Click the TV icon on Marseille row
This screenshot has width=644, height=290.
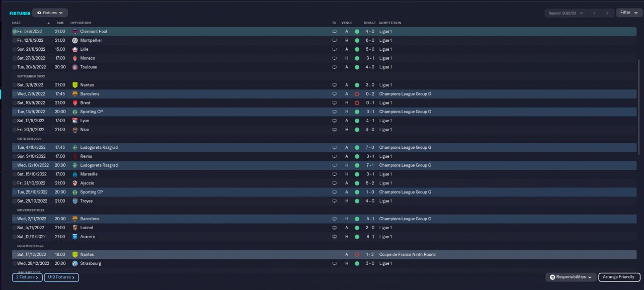[x=334, y=174]
